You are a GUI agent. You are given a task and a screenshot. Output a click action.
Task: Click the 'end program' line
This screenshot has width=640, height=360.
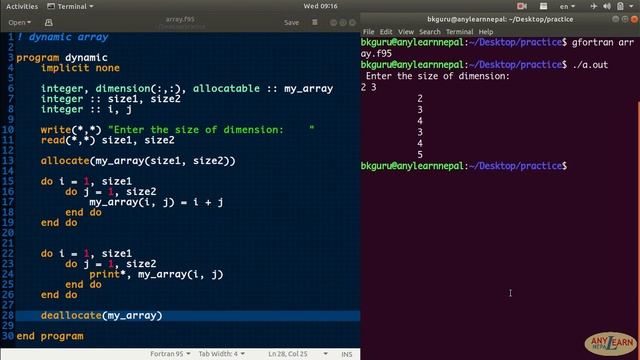50,336
